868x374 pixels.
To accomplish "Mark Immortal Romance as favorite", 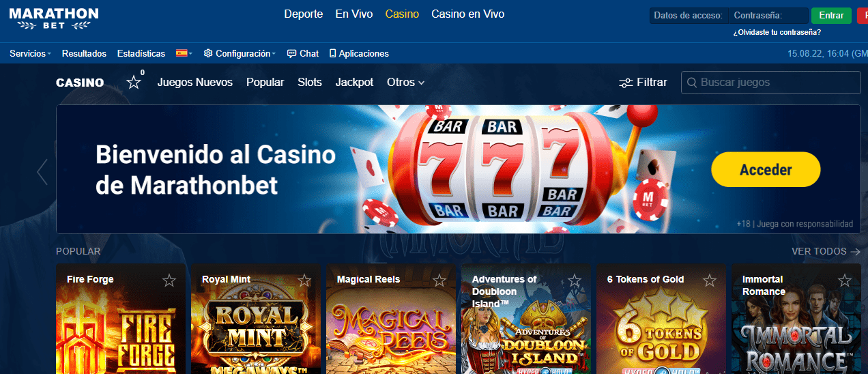I will click(845, 280).
